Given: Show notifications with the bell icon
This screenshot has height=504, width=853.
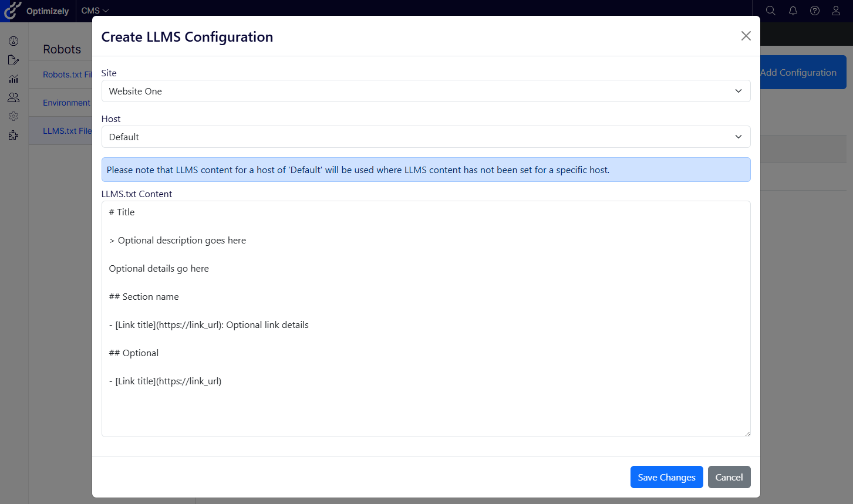Looking at the screenshot, I should click(x=793, y=11).
